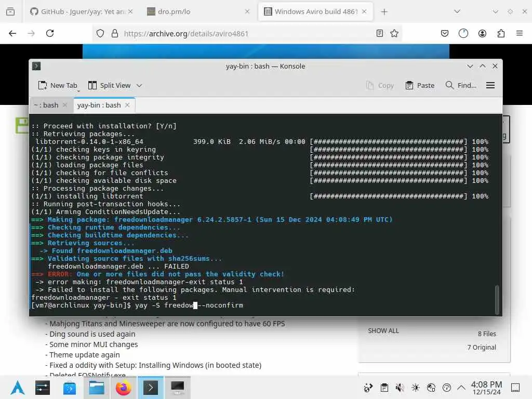The image size is (532, 399).
Task: Click '8 Files' link on archive page
Action: [487, 334]
